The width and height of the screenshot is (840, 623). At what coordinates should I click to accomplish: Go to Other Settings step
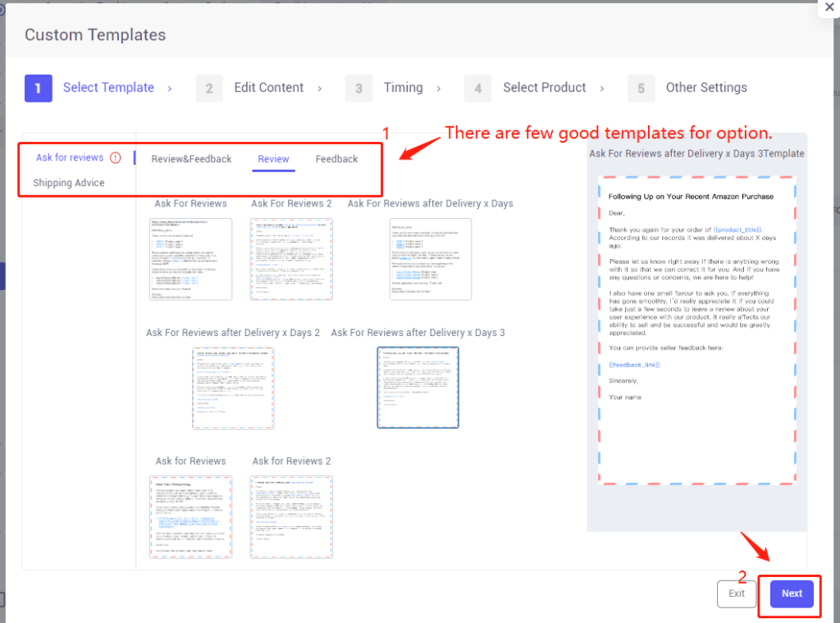click(706, 87)
